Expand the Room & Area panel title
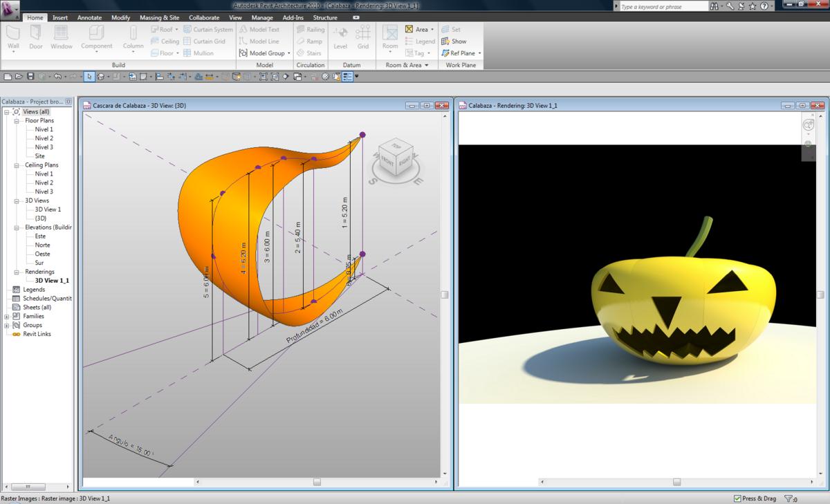Viewport: 830px width, 504px height. 407,65
